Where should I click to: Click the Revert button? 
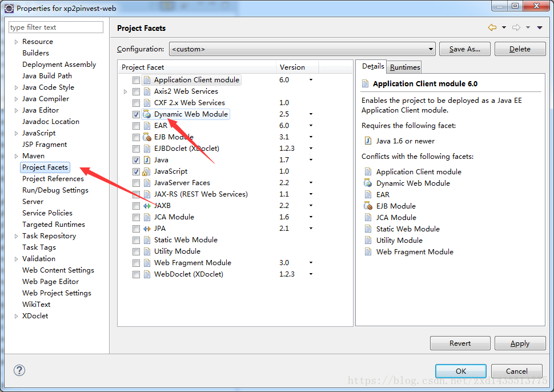click(x=460, y=343)
